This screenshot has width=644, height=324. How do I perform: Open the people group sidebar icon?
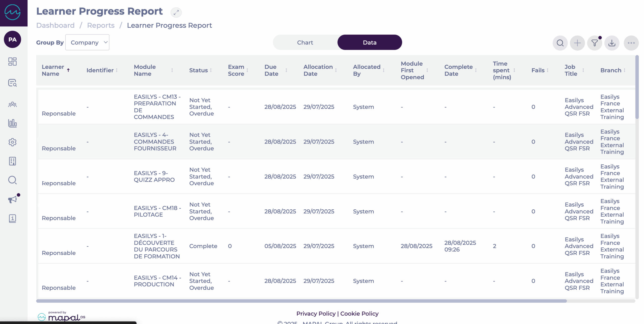click(12, 104)
